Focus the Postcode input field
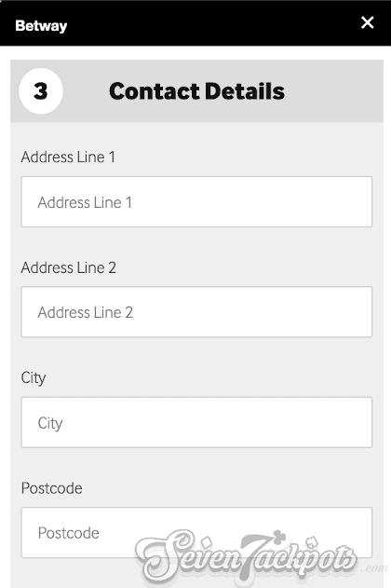The image size is (391, 588). point(196,532)
